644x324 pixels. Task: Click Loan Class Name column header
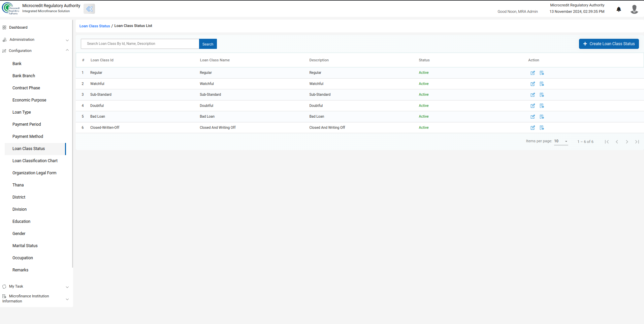tap(215, 60)
